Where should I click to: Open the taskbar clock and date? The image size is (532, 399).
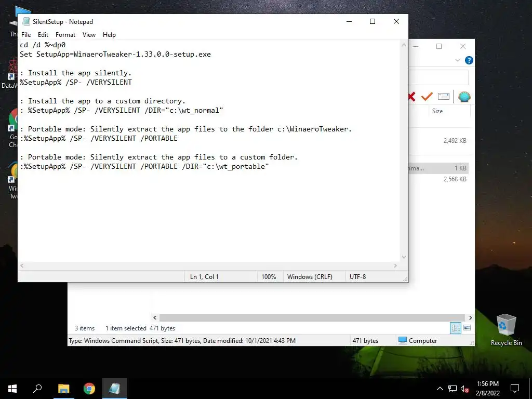(487, 389)
